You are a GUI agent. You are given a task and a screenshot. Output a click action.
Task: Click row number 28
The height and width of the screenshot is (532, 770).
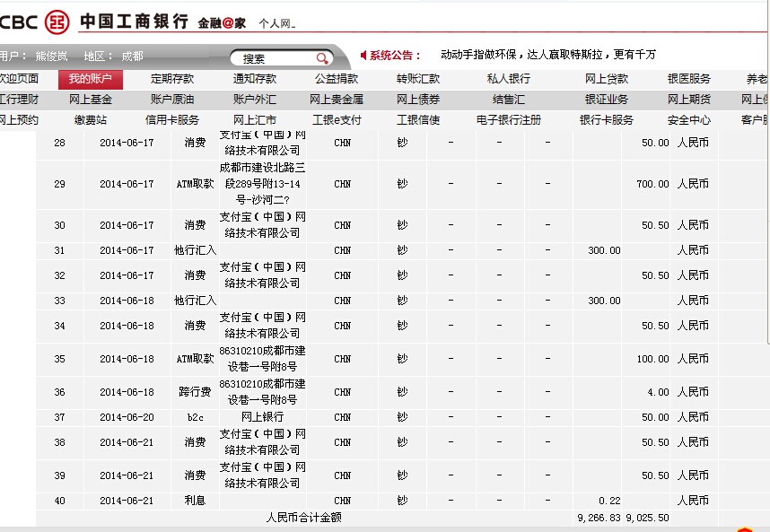[x=59, y=143]
